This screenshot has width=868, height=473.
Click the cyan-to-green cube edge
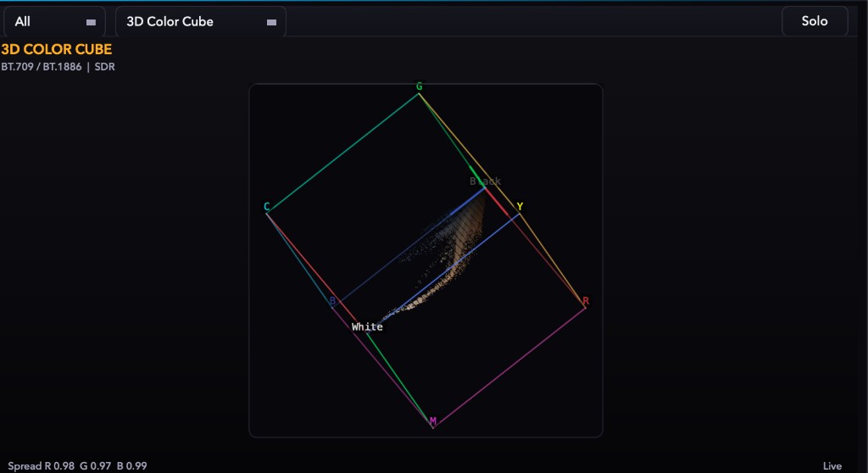342,153
